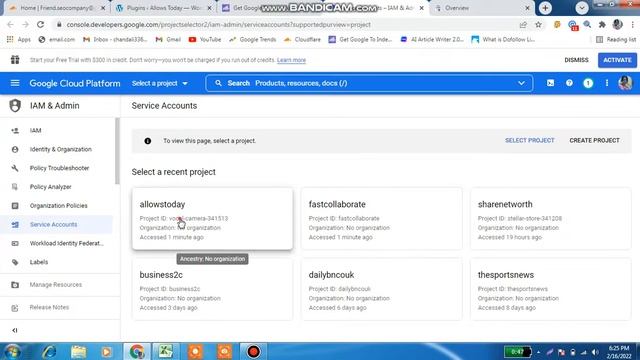
Task: Click the Windows Start button
Action: tap(12, 351)
